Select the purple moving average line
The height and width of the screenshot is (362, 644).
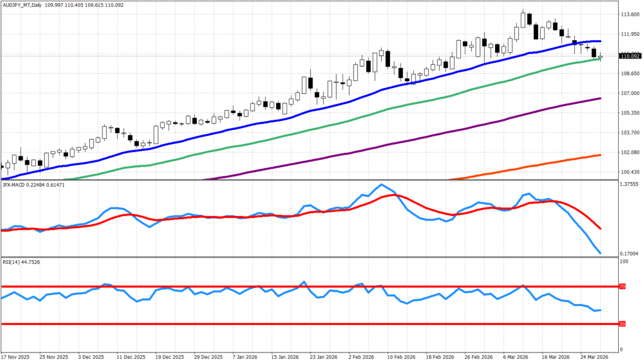pyautogui.click(x=440, y=133)
